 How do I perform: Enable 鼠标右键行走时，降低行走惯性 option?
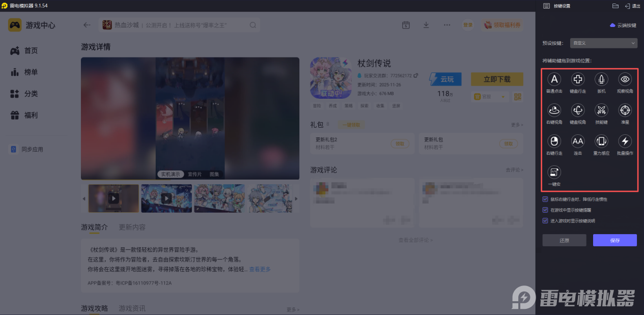(x=545, y=199)
